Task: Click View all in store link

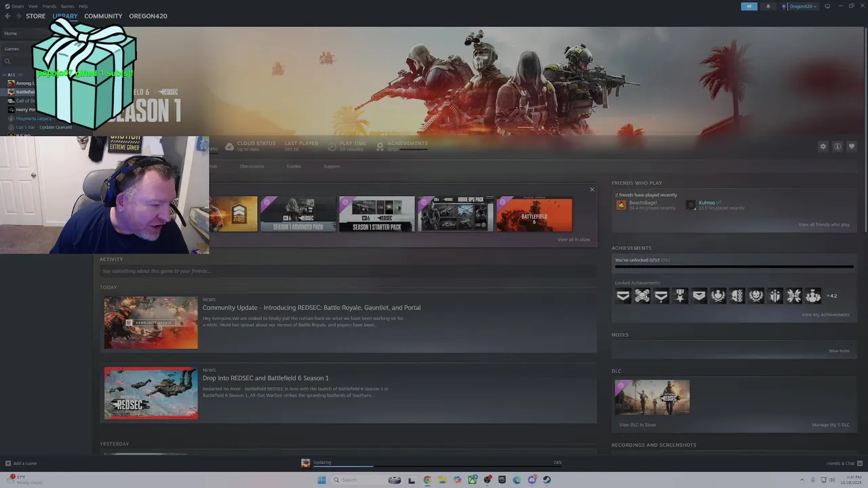Action: coord(574,239)
